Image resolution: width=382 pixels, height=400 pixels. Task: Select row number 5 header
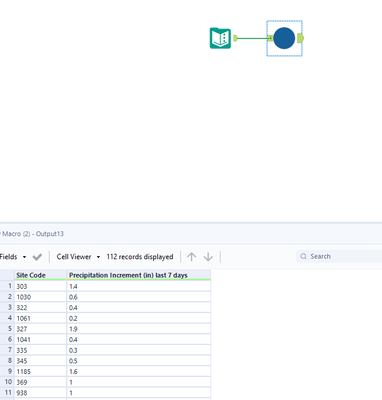click(x=7, y=329)
